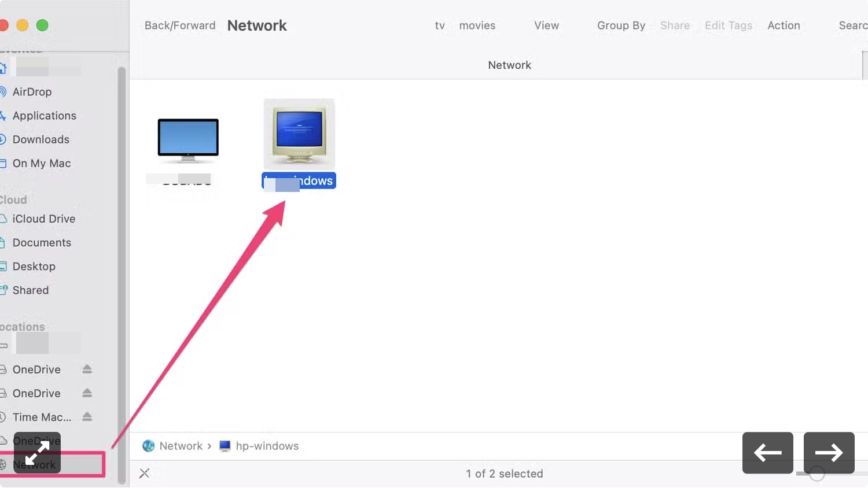Screen dimensions: 868x488
Task: Eject the second OneDrive volume
Action: pyautogui.click(x=87, y=393)
